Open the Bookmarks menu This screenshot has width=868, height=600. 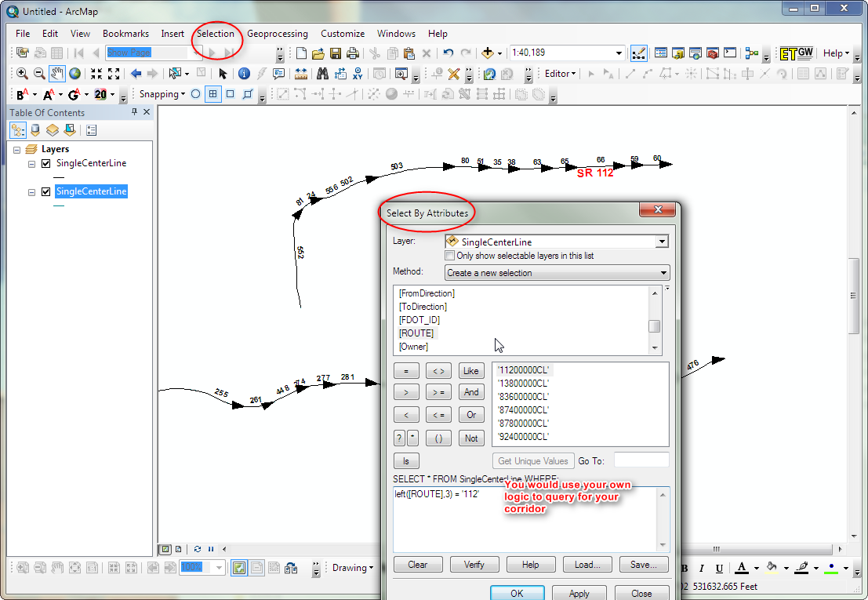pyautogui.click(x=125, y=34)
